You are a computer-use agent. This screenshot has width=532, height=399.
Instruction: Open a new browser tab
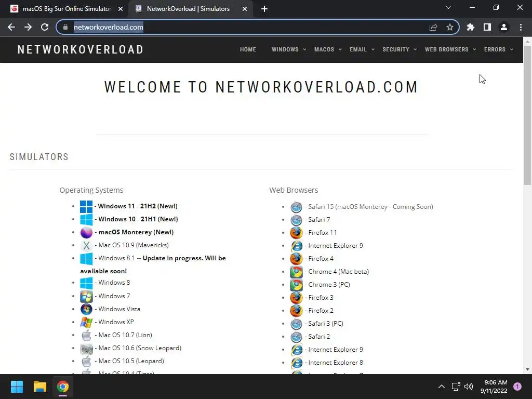click(x=264, y=9)
